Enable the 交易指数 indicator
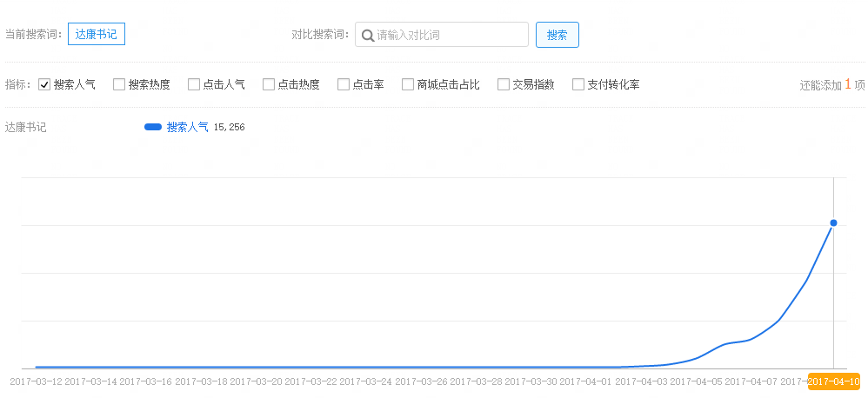This screenshot has width=868, height=398. (503, 85)
